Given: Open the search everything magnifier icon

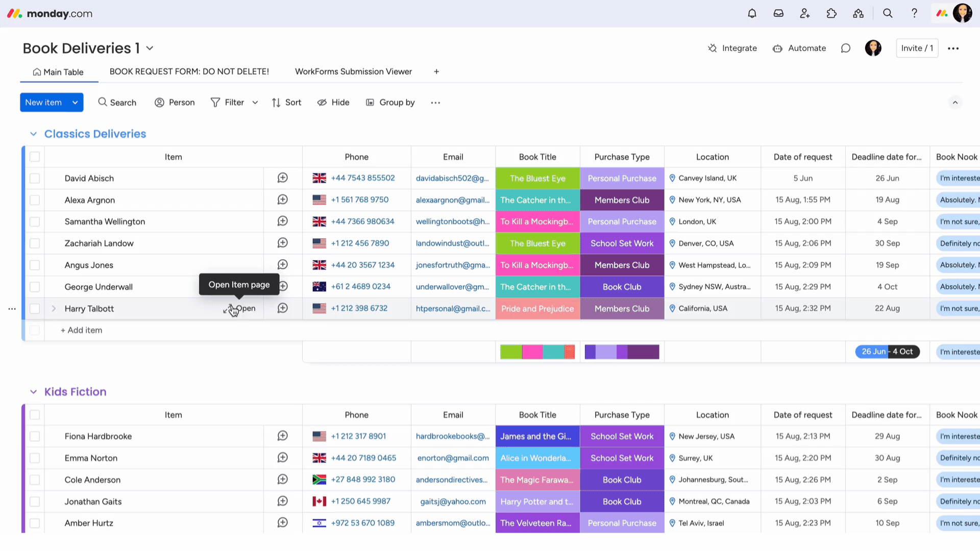Looking at the screenshot, I should click(x=888, y=14).
